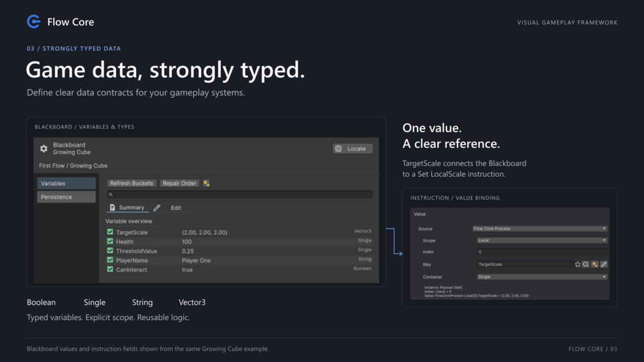
Task: Click the magnifier search icon beside Key field
Action: [x=586, y=264]
